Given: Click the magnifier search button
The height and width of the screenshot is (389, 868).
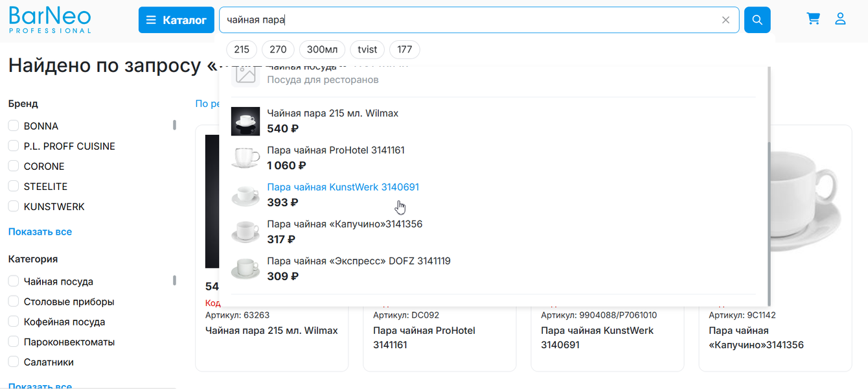Looking at the screenshot, I should coord(757,20).
